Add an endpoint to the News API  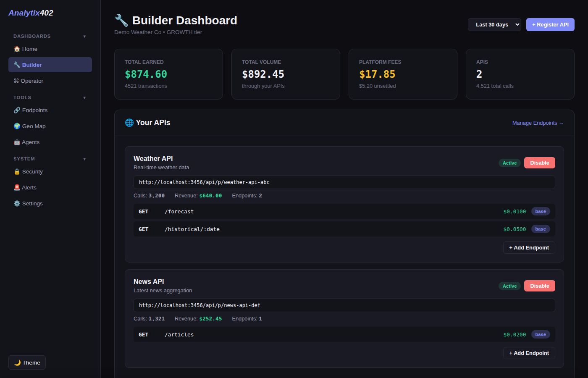click(x=529, y=353)
